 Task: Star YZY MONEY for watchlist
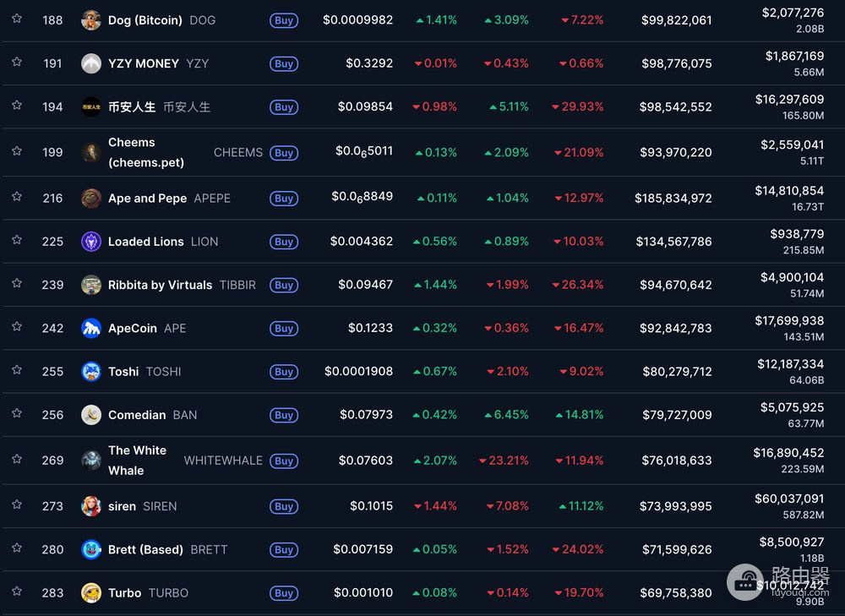pyautogui.click(x=17, y=62)
